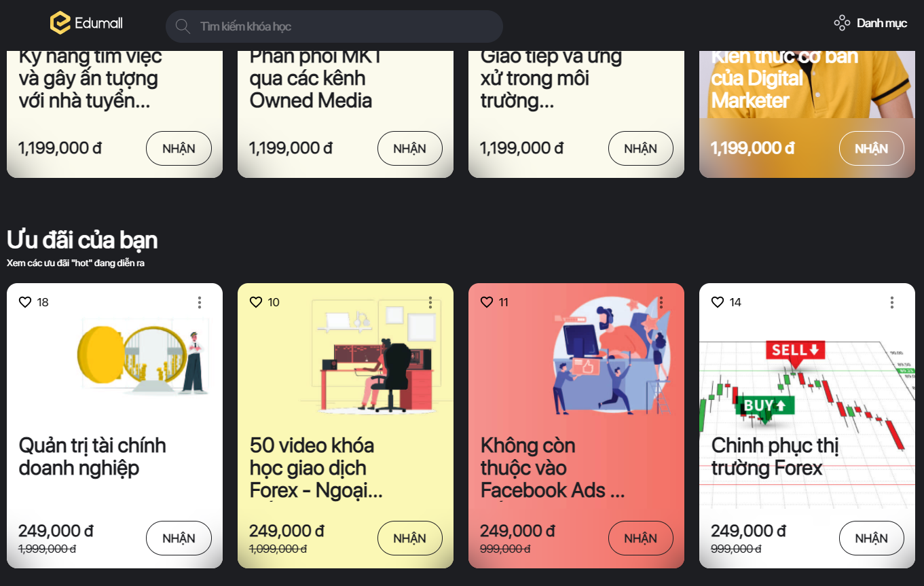Show options menu on Chinh phục thị trường Forex card
924x586 pixels.
(x=892, y=302)
